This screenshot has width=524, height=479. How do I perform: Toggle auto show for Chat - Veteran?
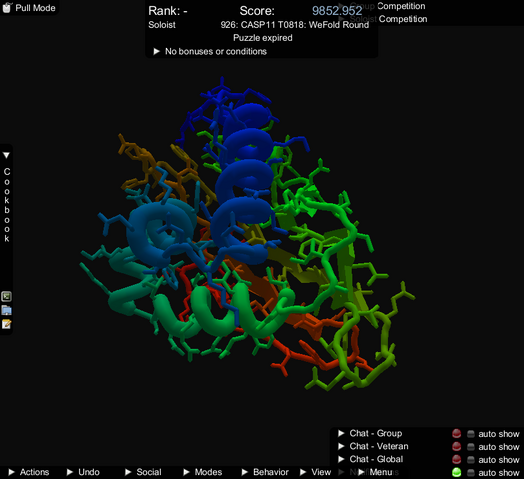(471, 447)
